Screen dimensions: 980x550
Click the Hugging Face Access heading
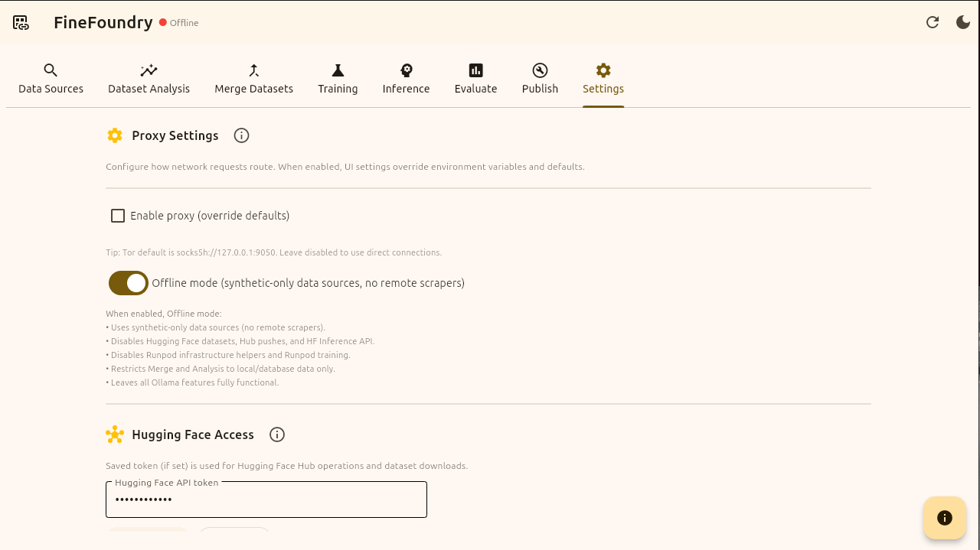[193, 434]
